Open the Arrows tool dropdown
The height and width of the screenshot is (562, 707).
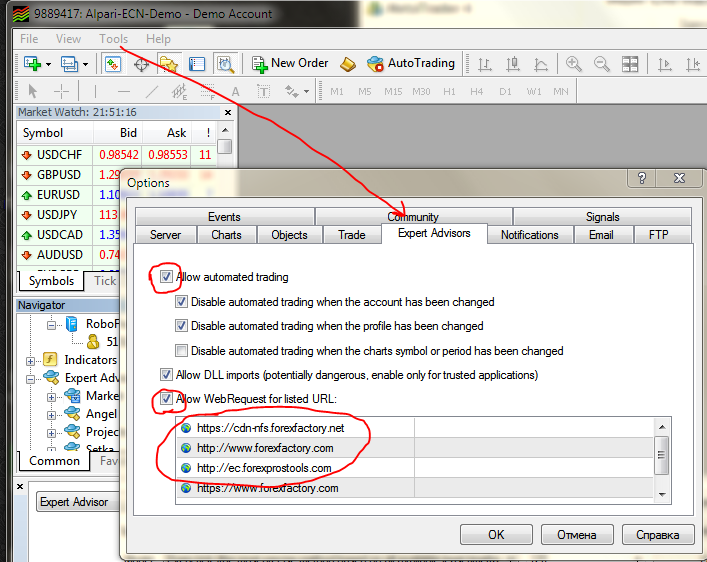point(306,92)
